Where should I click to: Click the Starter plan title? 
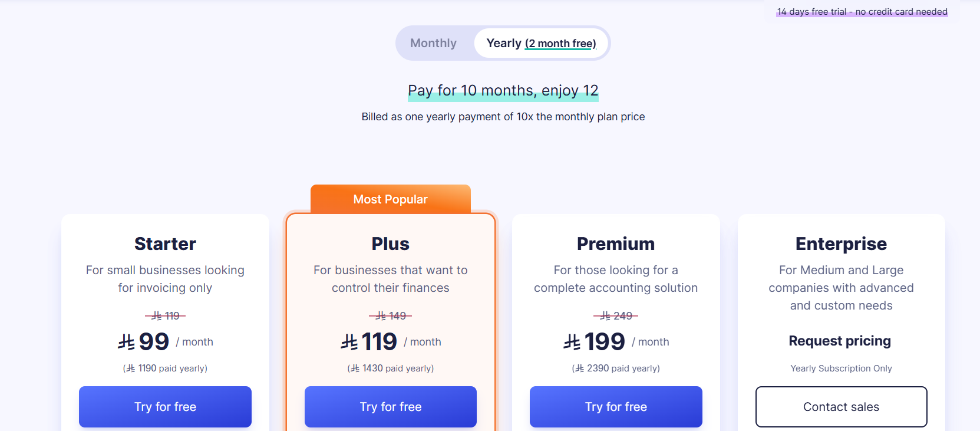[x=165, y=244]
